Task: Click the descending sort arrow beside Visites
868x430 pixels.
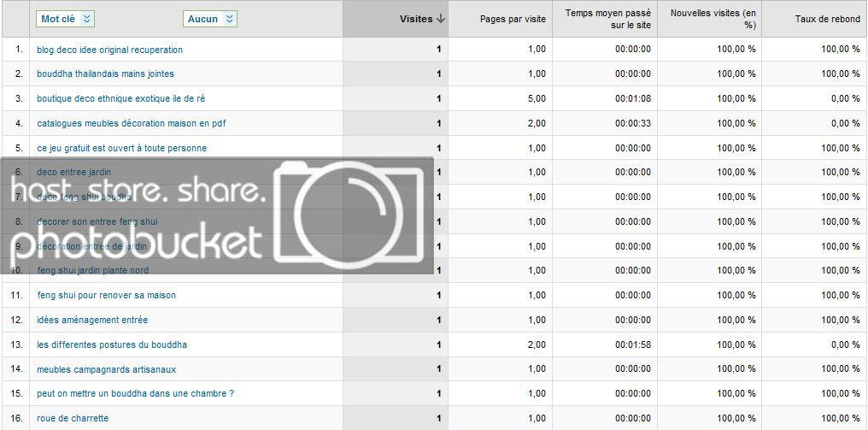Action: coord(441,19)
